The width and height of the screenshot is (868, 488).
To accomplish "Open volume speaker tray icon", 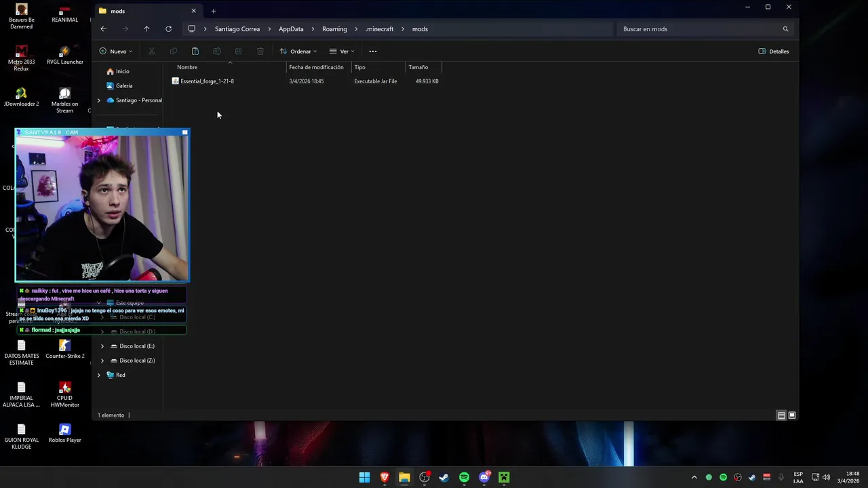I will [x=827, y=477].
